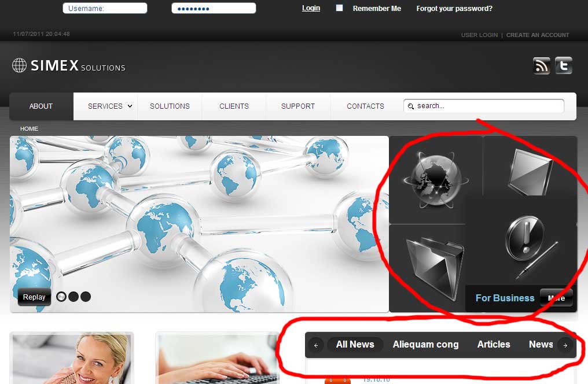Open the Support menu item
588x384 pixels.
[298, 106]
